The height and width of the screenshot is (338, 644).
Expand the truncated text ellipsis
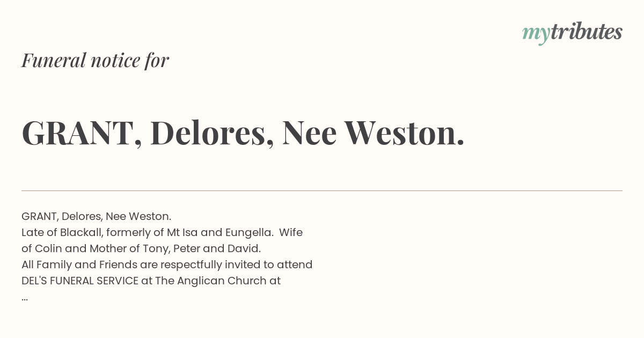pyautogui.click(x=25, y=298)
